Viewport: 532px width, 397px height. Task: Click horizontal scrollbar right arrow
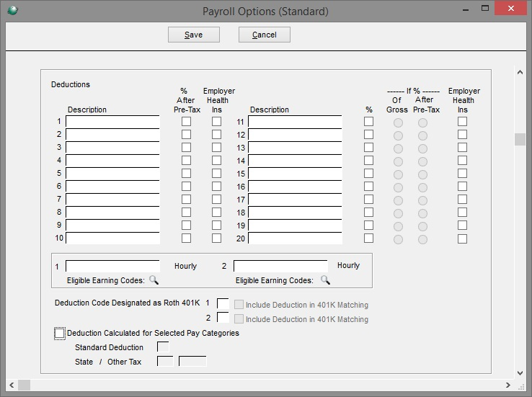(x=508, y=385)
